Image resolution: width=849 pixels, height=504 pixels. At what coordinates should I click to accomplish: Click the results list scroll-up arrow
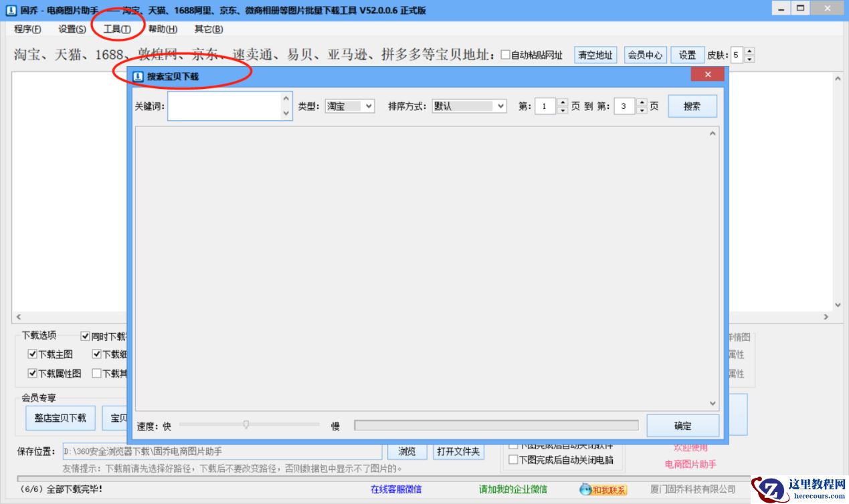pos(713,134)
